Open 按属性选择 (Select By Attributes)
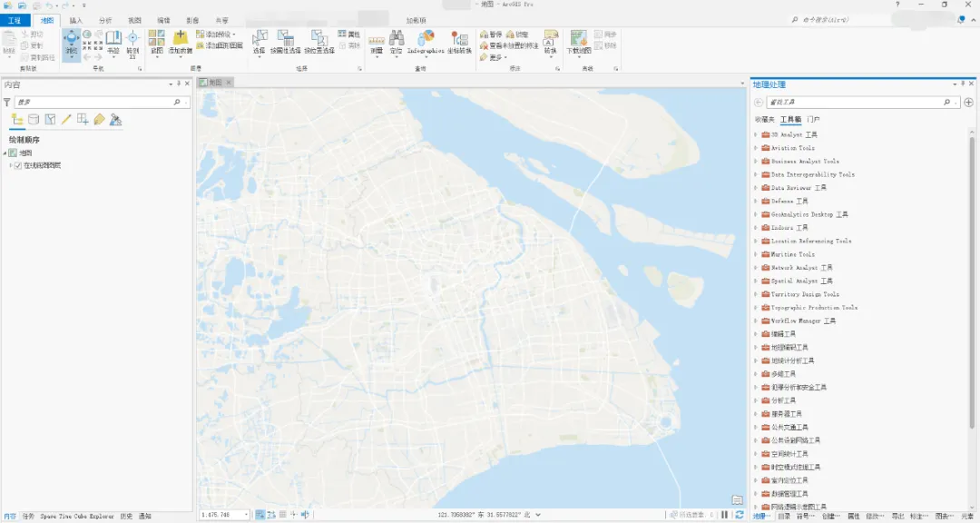Screen dimensions: 980x523 pyautogui.click(x=286, y=43)
